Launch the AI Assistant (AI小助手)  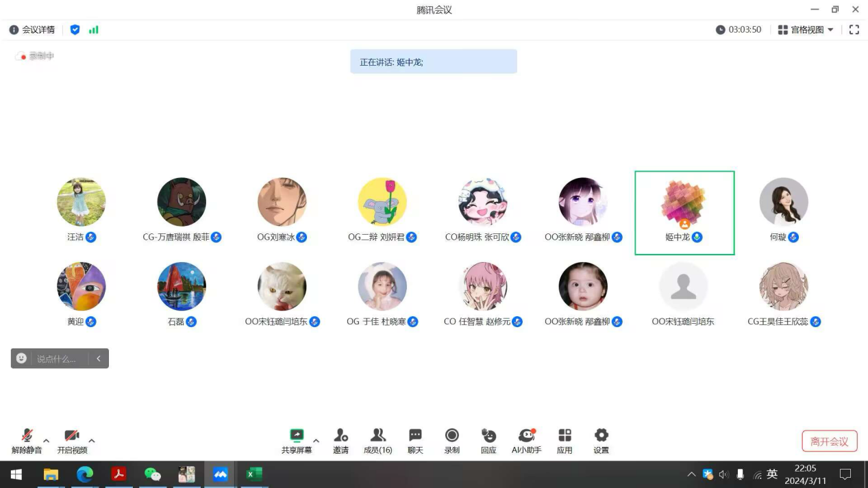526,436
